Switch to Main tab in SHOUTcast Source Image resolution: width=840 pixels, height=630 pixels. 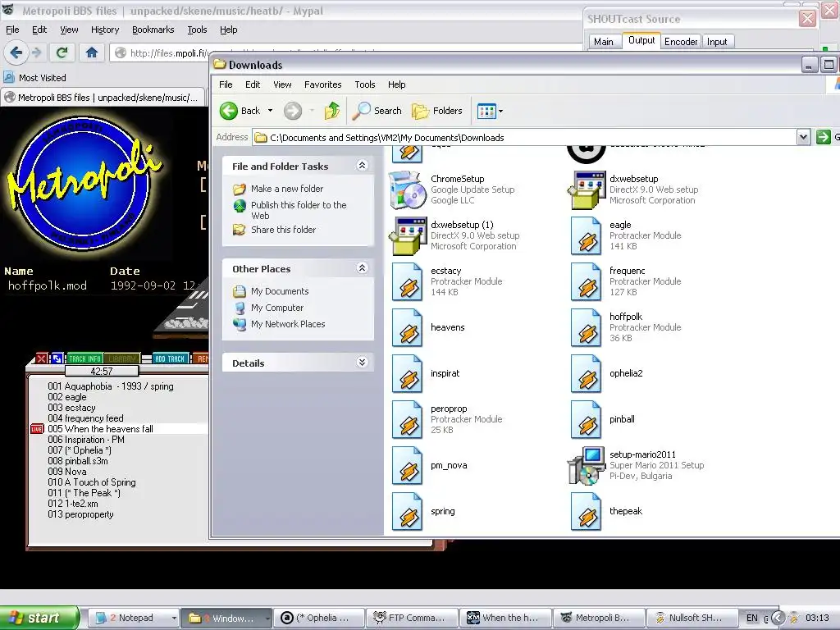click(604, 41)
